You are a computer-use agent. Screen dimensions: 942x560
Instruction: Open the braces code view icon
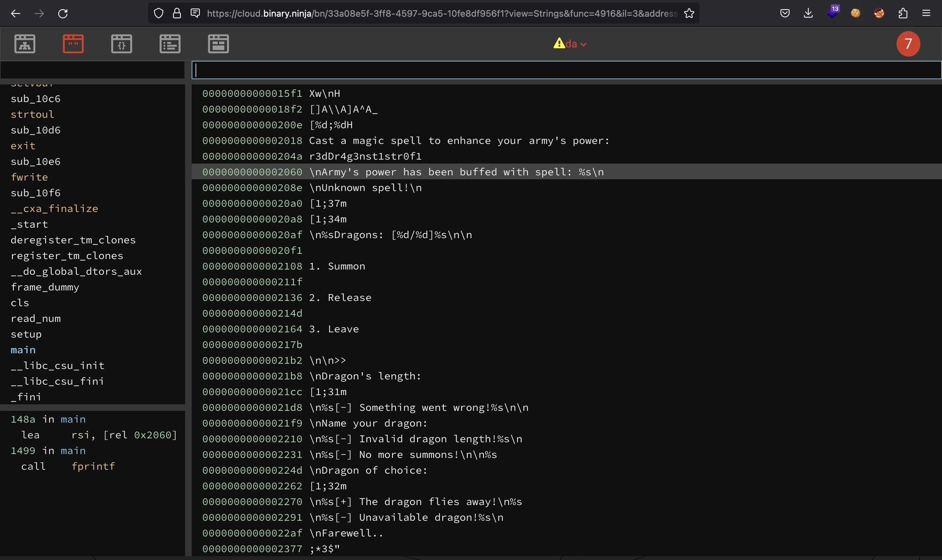(x=121, y=44)
